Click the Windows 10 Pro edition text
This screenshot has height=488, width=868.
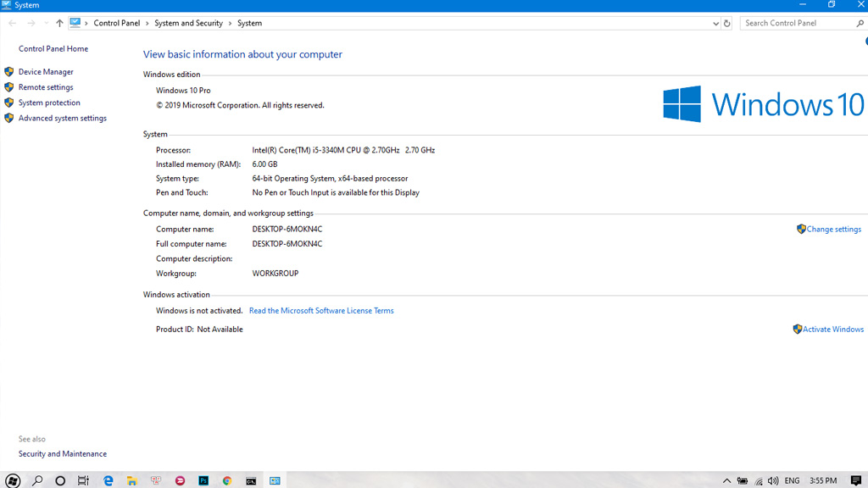[x=183, y=90]
